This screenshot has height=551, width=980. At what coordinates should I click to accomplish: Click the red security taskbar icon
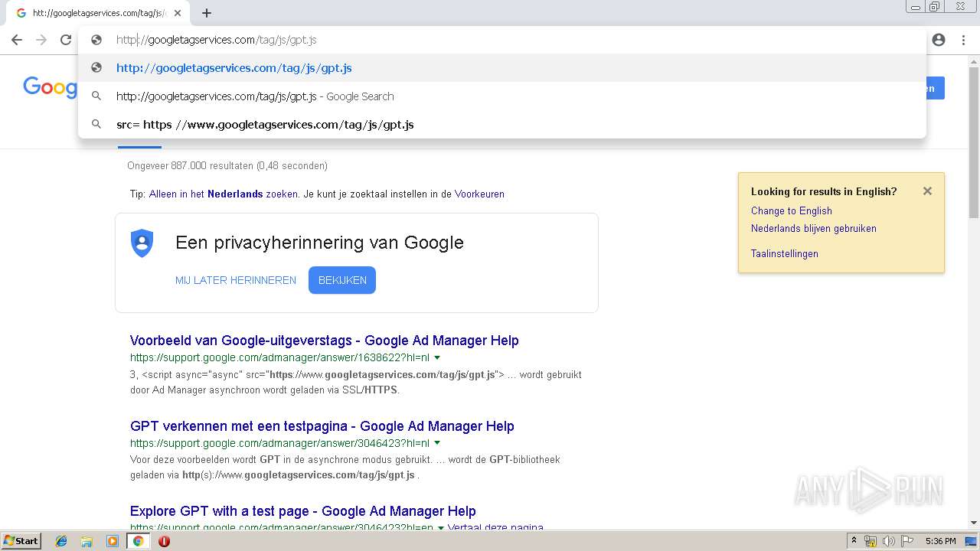coord(164,541)
